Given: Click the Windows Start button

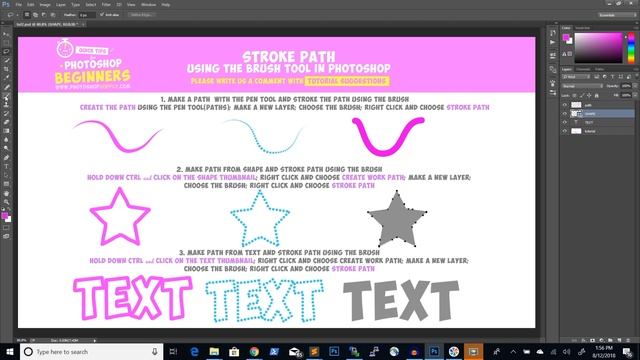Looking at the screenshot, I should 9,351.
